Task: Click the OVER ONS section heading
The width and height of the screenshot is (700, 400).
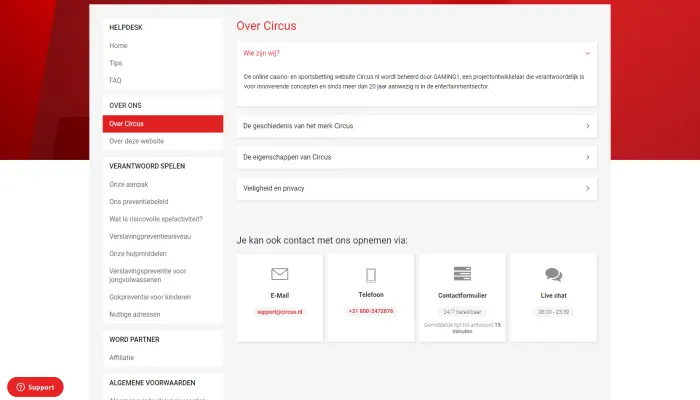Action: (125, 105)
